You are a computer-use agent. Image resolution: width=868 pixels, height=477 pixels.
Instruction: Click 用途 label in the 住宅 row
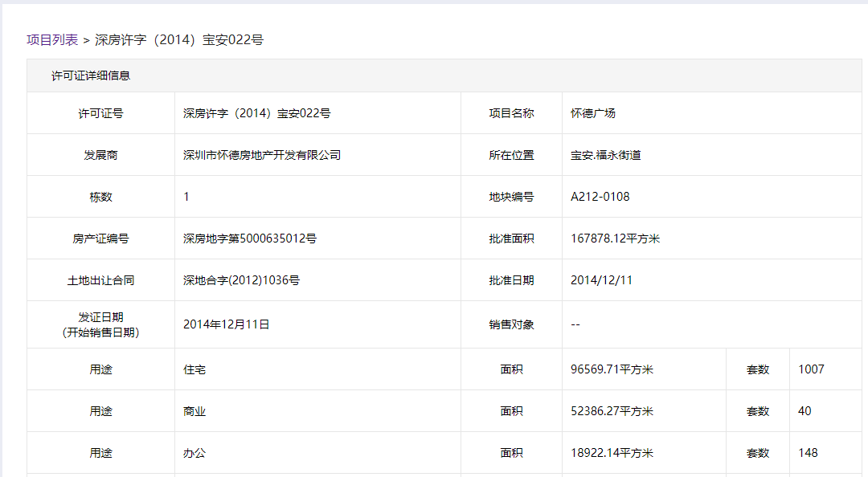(x=100, y=369)
